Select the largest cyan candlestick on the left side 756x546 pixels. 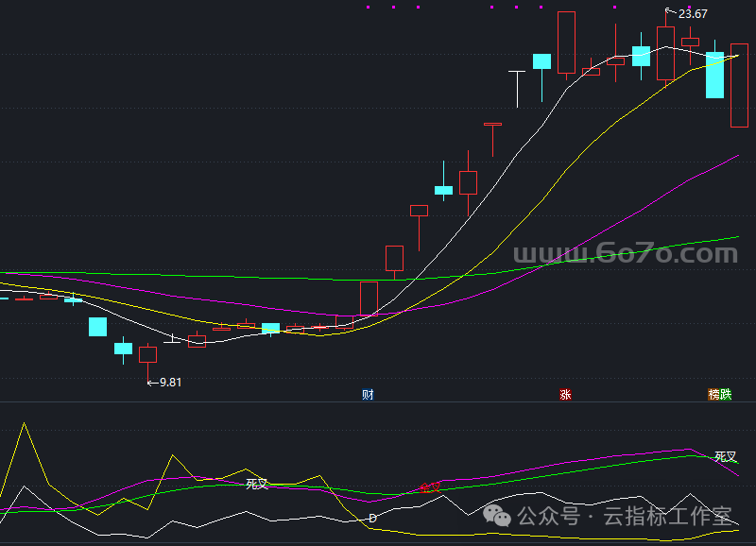point(97,327)
